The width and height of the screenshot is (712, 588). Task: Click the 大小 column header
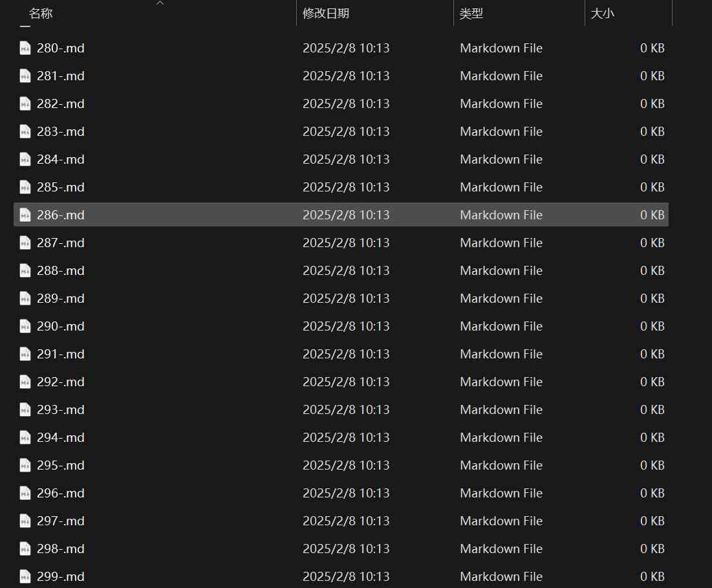point(603,14)
